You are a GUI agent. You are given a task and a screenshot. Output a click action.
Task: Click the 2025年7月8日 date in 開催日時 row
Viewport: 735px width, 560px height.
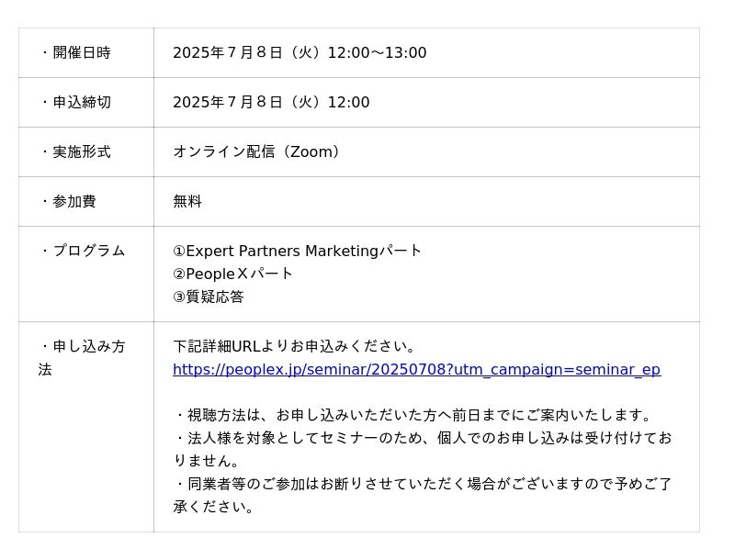click(228, 53)
